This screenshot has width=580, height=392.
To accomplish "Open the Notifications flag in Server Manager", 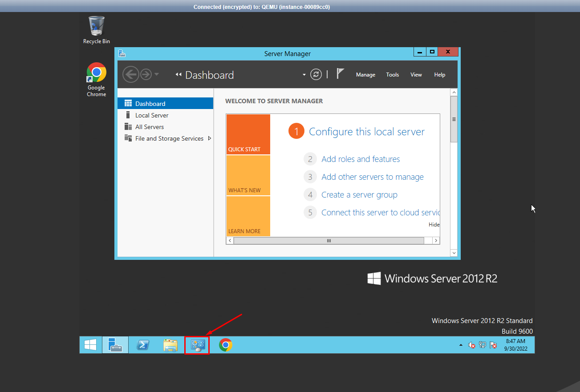I will (x=340, y=74).
